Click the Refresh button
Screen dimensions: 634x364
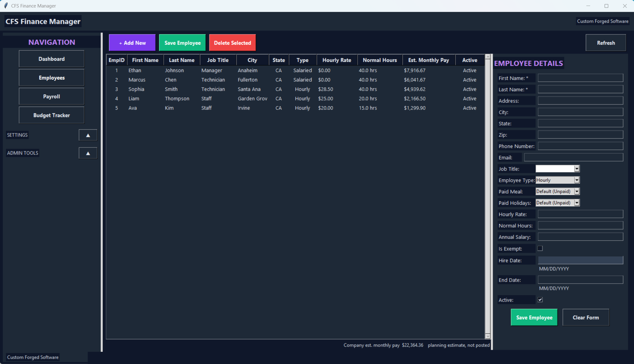606,43
